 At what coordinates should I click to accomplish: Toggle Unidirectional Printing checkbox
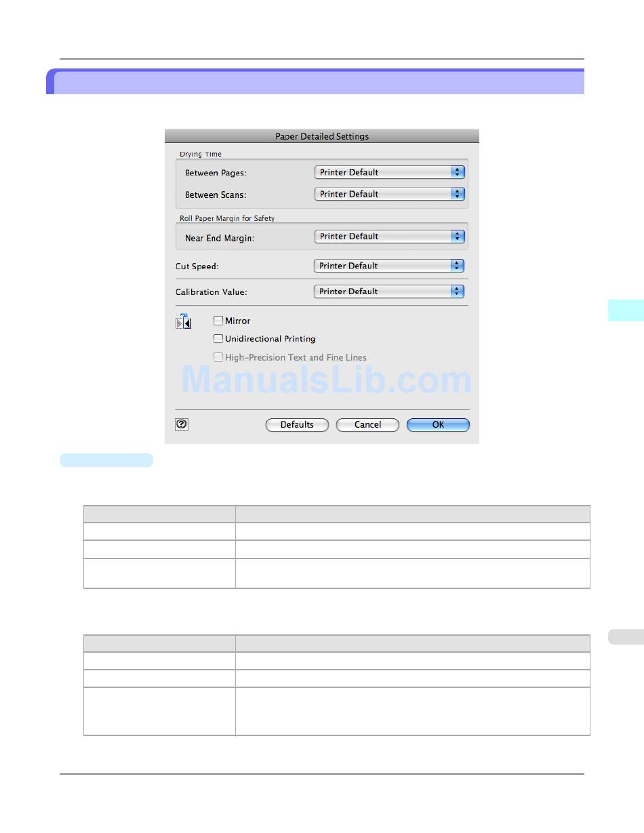click(x=218, y=338)
